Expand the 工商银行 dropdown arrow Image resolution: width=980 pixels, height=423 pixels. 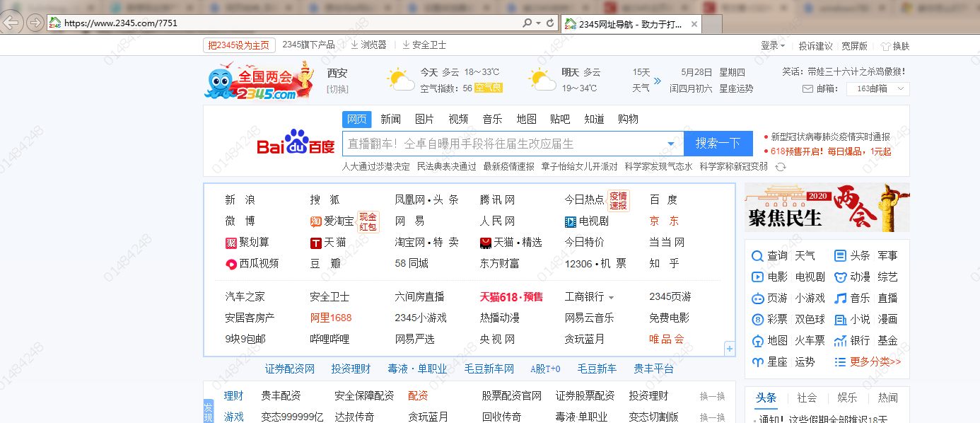click(611, 297)
